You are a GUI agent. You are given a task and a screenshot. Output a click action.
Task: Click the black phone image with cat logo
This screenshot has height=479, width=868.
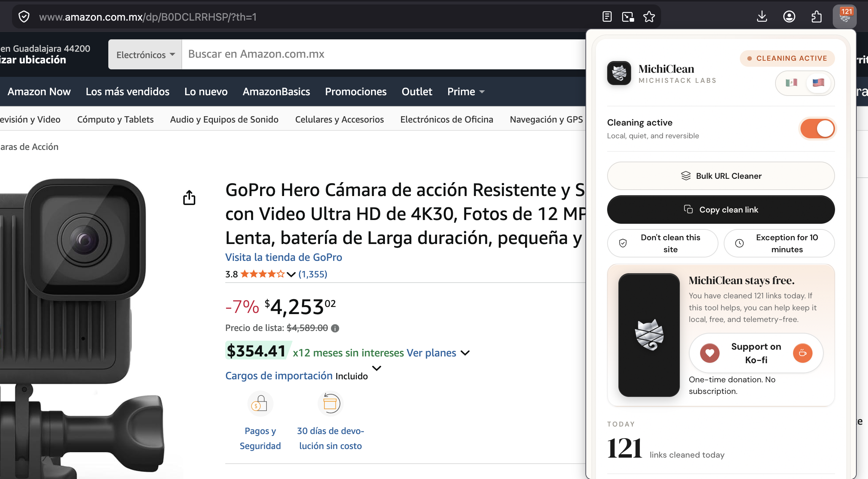click(x=649, y=335)
